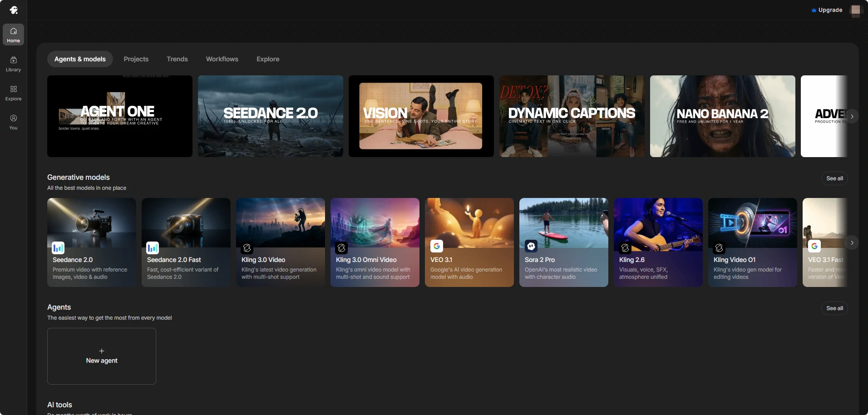
Task: Open the Vision banner
Action: tap(421, 116)
